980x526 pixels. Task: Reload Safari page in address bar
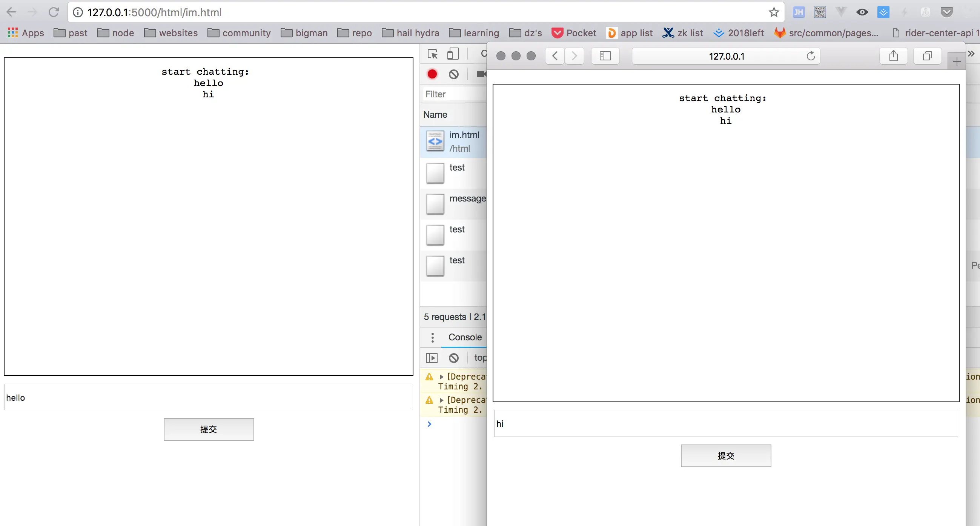[x=811, y=56]
